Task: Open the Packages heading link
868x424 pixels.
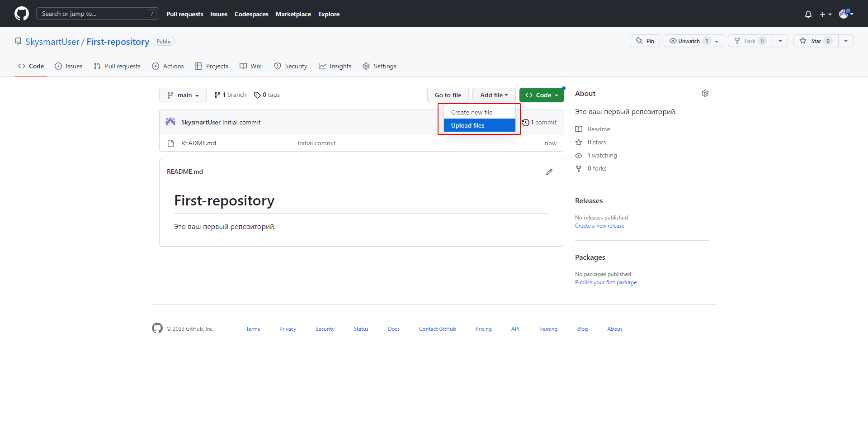Action: (x=590, y=257)
